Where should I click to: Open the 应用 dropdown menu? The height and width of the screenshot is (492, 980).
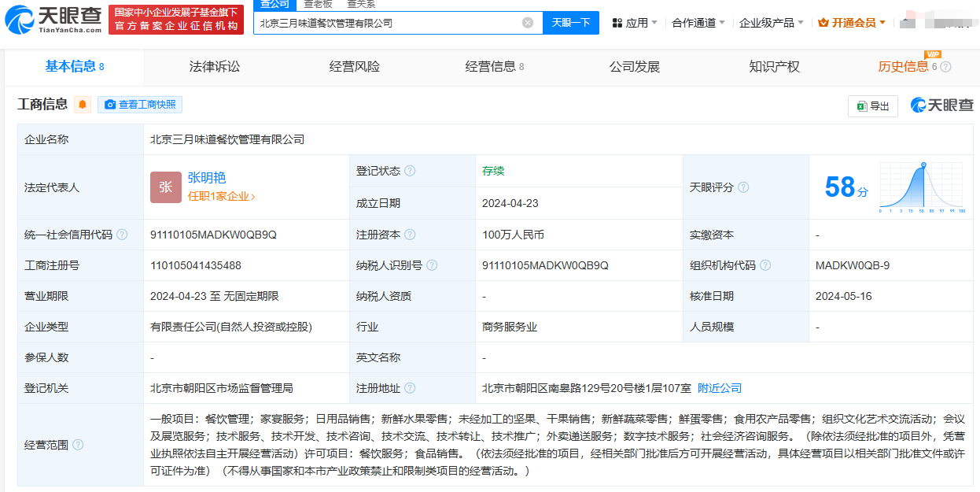pyautogui.click(x=636, y=23)
